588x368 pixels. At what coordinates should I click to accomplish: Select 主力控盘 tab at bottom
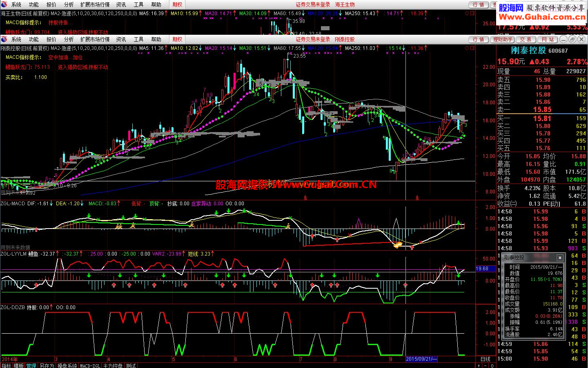coord(113,366)
